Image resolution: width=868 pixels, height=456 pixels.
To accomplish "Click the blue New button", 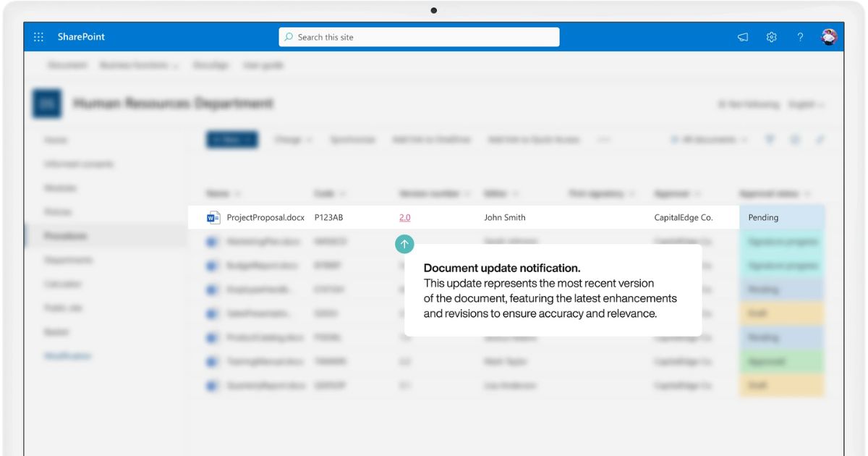I will click(x=231, y=140).
